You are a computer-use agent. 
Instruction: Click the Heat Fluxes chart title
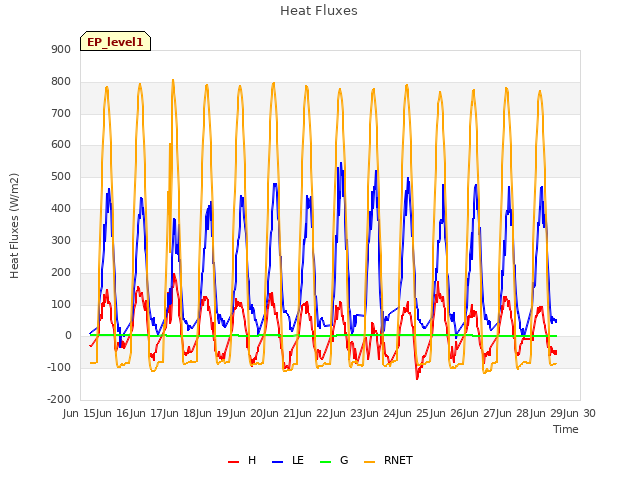click(319, 11)
